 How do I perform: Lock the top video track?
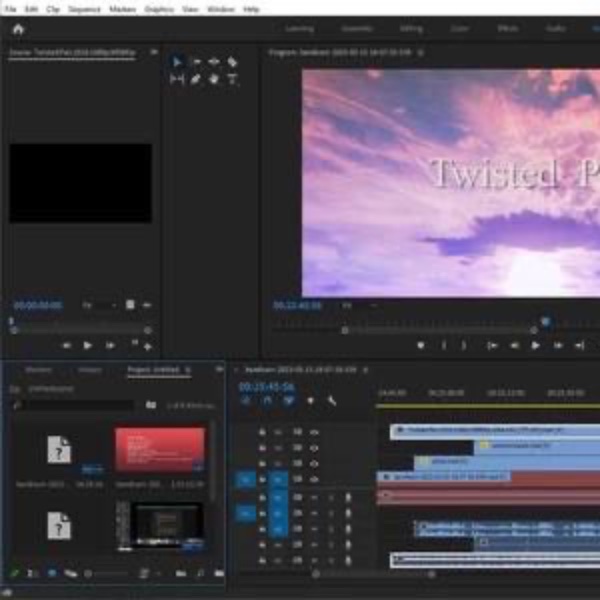click(262, 432)
